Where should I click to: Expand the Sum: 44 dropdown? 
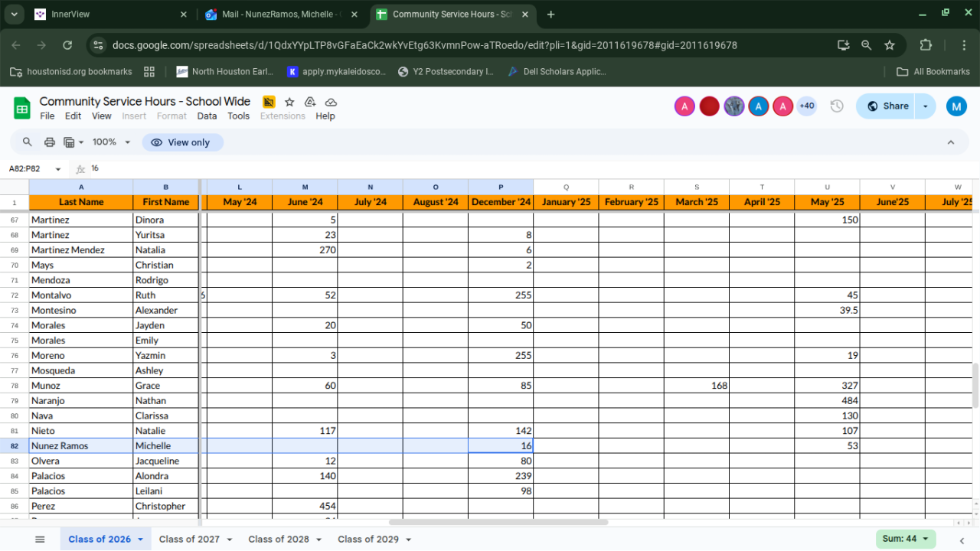coord(906,539)
